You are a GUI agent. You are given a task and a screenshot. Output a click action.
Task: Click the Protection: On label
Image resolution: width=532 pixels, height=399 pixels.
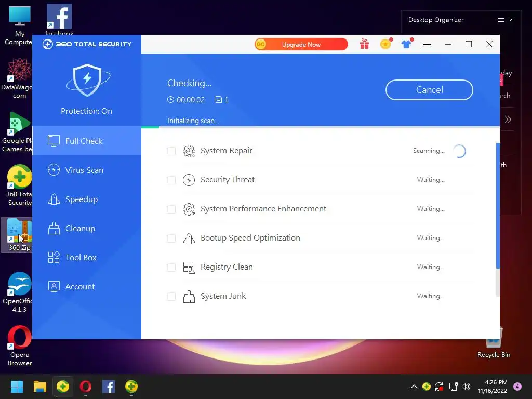click(x=87, y=111)
